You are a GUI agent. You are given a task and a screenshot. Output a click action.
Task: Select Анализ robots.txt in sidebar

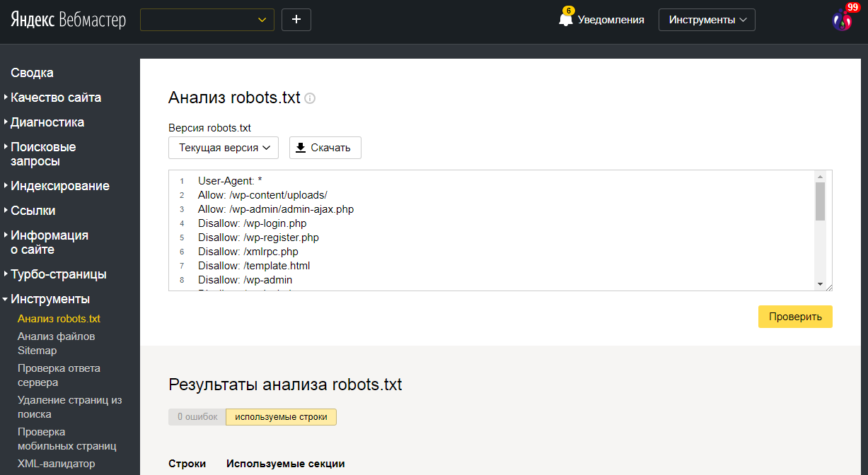pyautogui.click(x=59, y=319)
